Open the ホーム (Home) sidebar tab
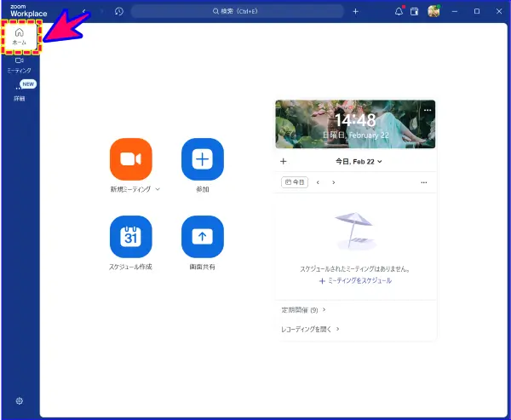Viewport: 511px width, 420px height. click(x=20, y=37)
